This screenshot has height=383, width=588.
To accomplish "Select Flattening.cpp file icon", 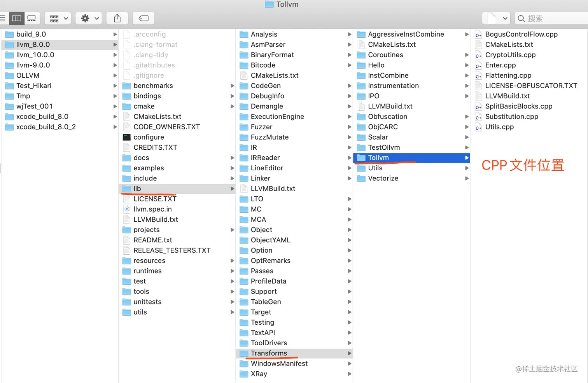I will tap(479, 75).
